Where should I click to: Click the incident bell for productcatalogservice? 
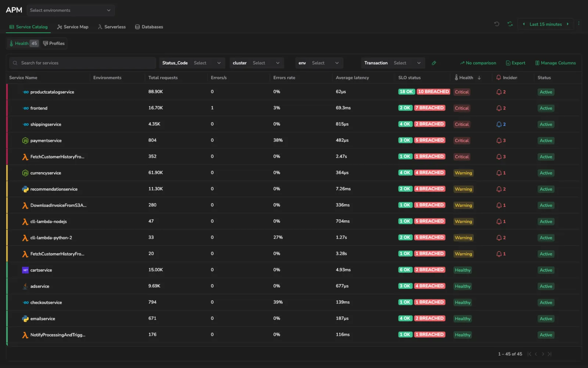(x=499, y=92)
